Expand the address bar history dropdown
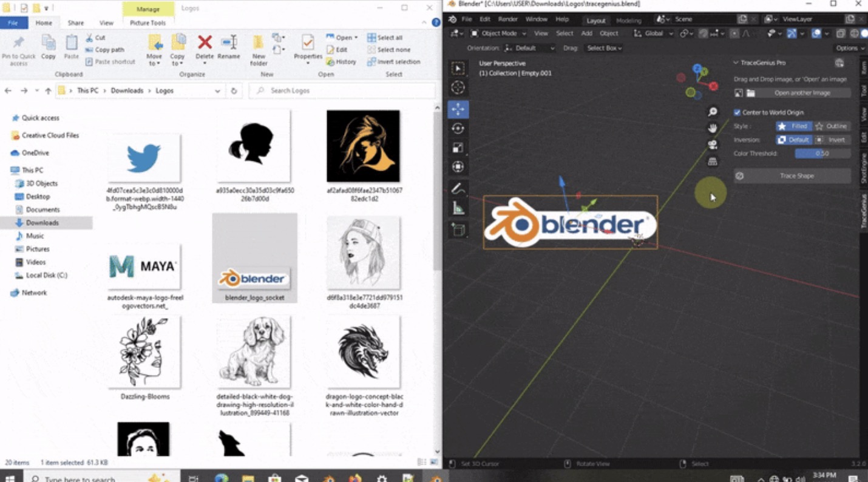Screen dimensions: 868x482 pyautogui.click(x=217, y=90)
